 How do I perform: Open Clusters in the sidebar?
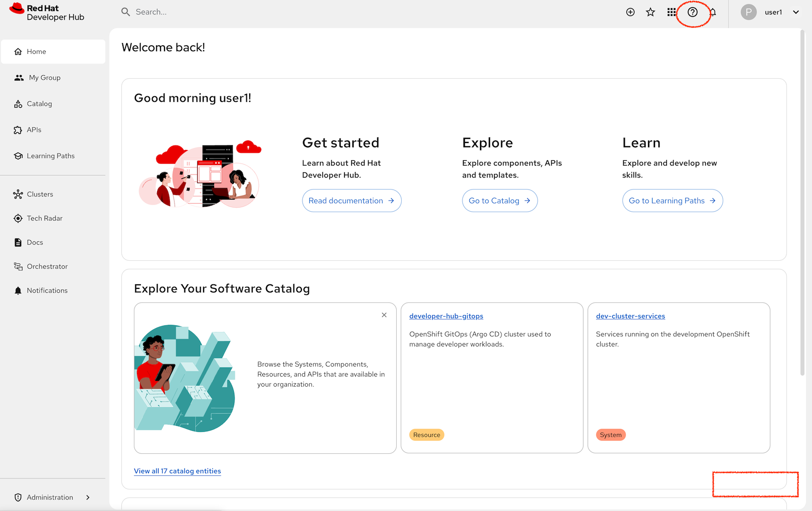point(40,194)
